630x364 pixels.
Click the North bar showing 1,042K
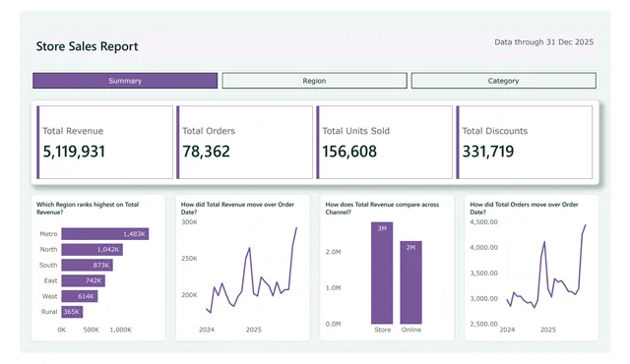pyautogui.click(x=92, y=250)
